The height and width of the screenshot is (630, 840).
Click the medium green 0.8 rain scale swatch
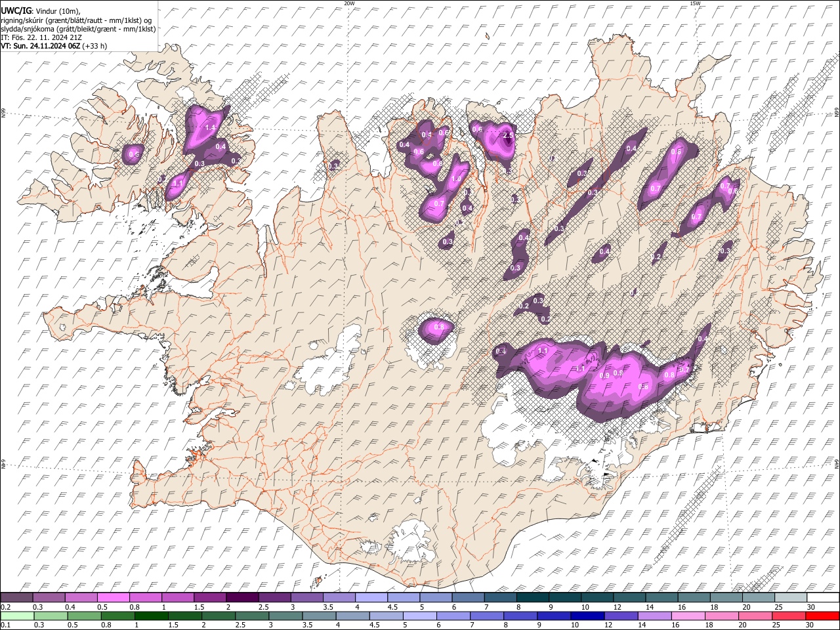click(117, 616)
